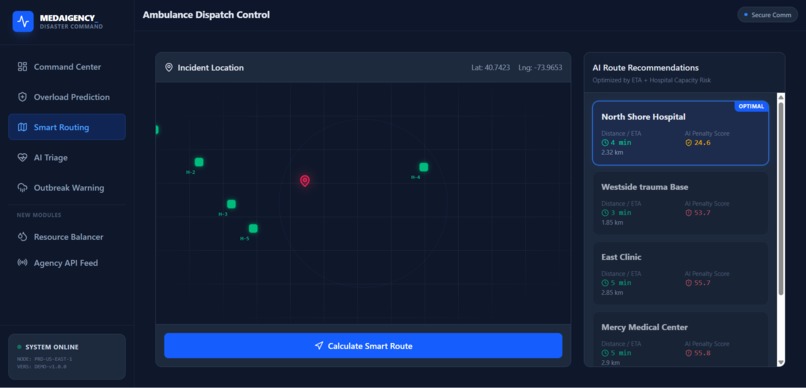Click the 4 min clock icon

click(605, 142)
